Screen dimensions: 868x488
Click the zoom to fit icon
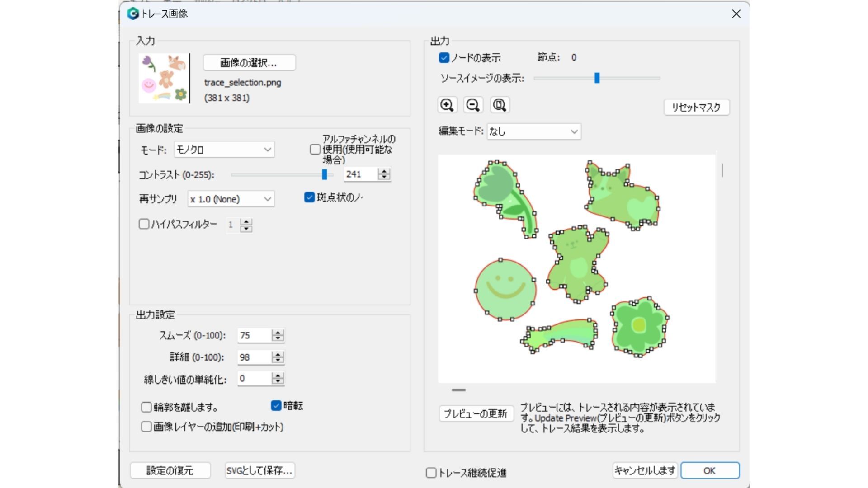click(499, 105)
